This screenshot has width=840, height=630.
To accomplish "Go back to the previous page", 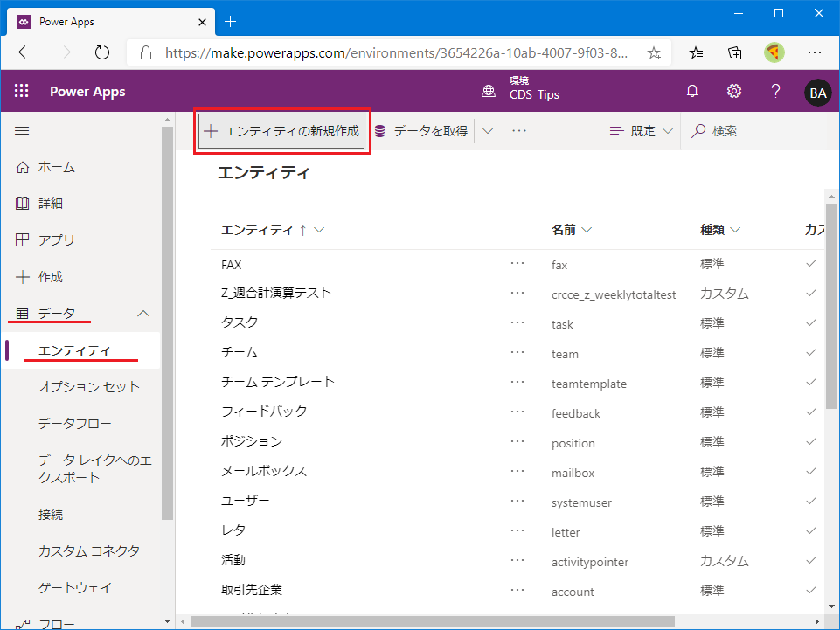I will tap(25, 52).
